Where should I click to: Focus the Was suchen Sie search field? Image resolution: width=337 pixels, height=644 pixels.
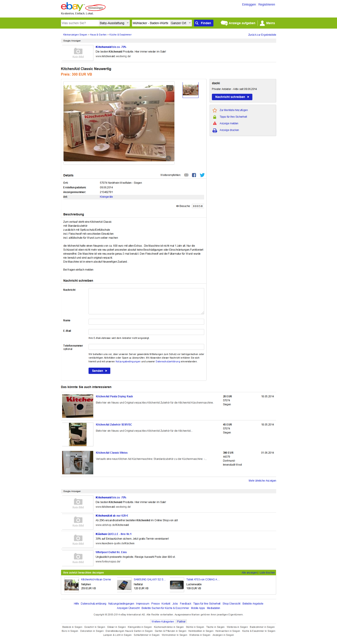80,23
